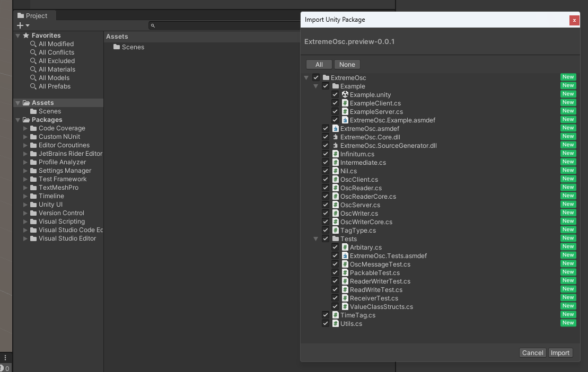Collapse the Tests folder in import list
Viewport: 588px width, 372px height.
pyautogui.click(x=316, y=239)
